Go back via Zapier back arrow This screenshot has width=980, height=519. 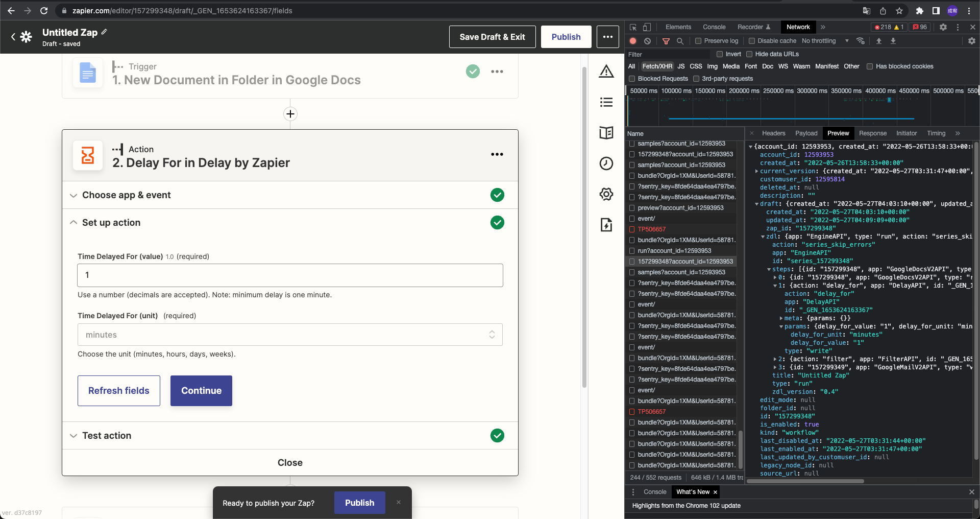coord(13,37)
